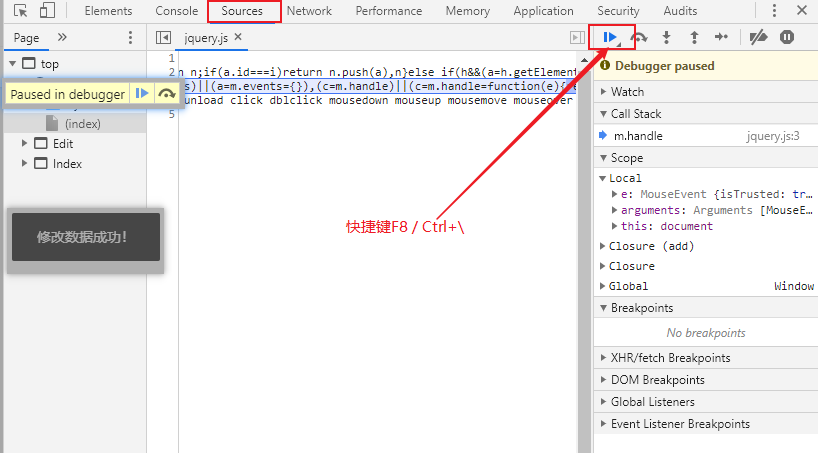Toggle deactivate breakpoints icon
818x453 pixels.
[x=758, y=37]
